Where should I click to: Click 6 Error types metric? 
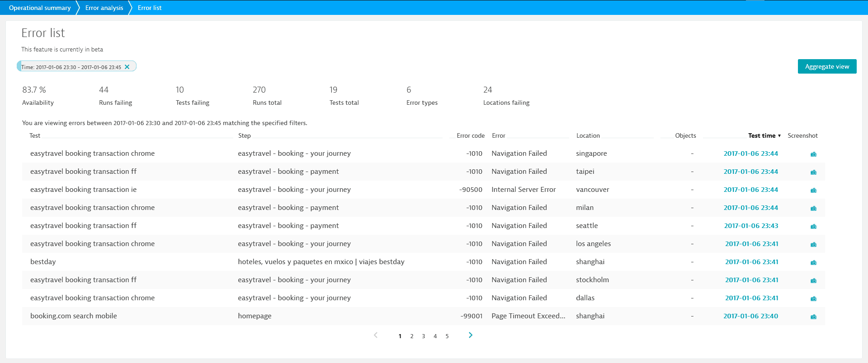point(422,96)
